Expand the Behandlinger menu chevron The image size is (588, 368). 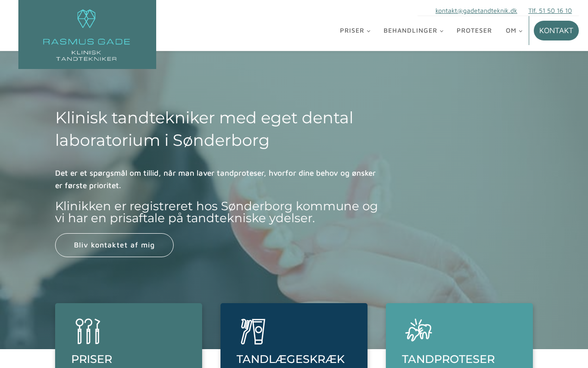click(441, 31)
